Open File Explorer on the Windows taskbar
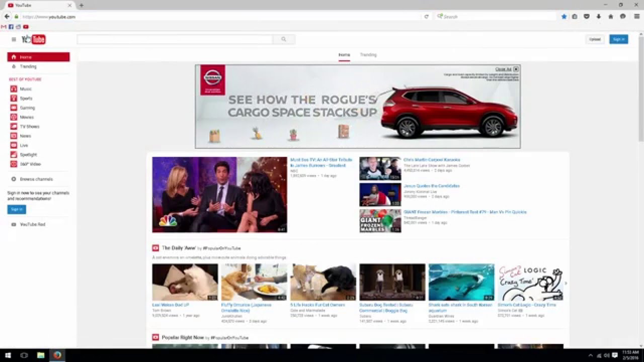The height and width of the screenshot is (362, 644). coord(41,355)
